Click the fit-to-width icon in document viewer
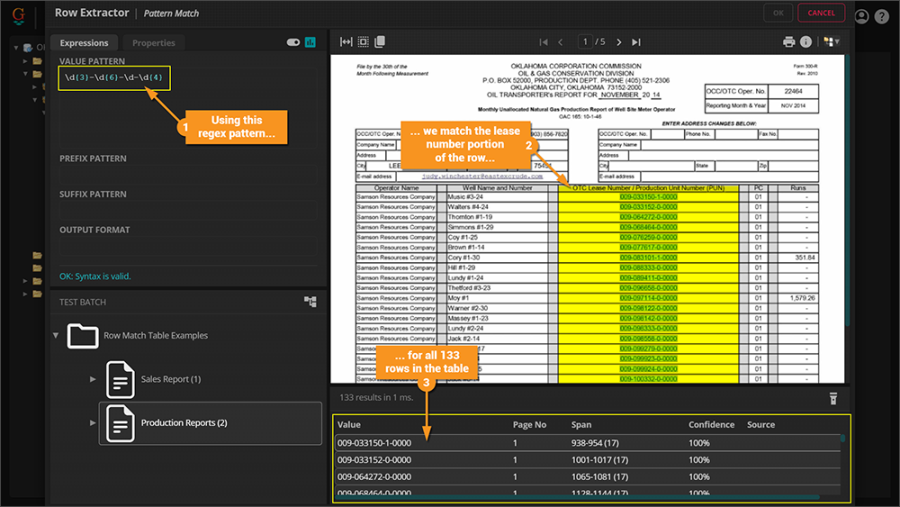This screenshot has width=900, height=507. click(x=346, y=42)
